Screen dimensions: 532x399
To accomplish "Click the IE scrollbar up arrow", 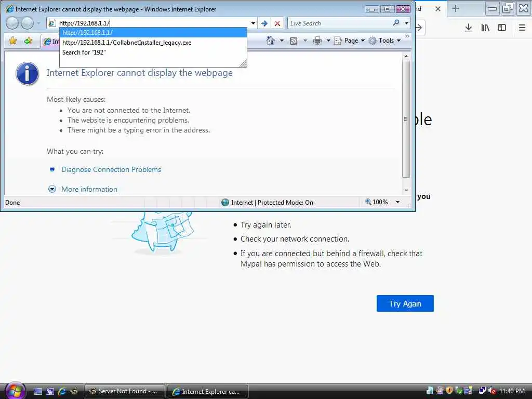I will tap(406, 56).
